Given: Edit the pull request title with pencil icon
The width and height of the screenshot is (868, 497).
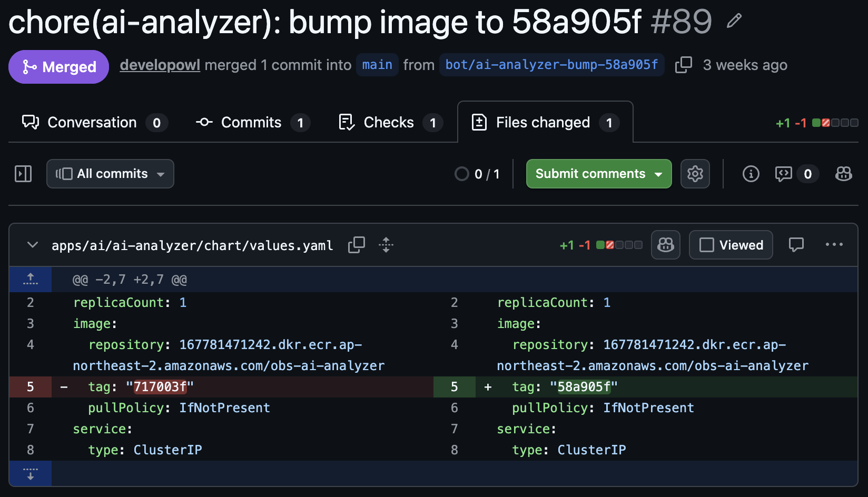Looking at the screenshot, I should (734, 21).
